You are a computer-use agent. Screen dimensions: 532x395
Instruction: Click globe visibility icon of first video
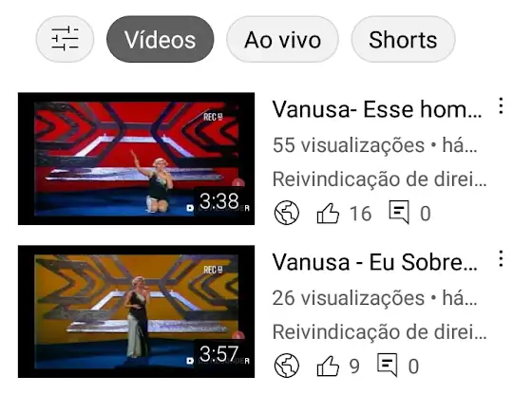click(x=287, y=214)
